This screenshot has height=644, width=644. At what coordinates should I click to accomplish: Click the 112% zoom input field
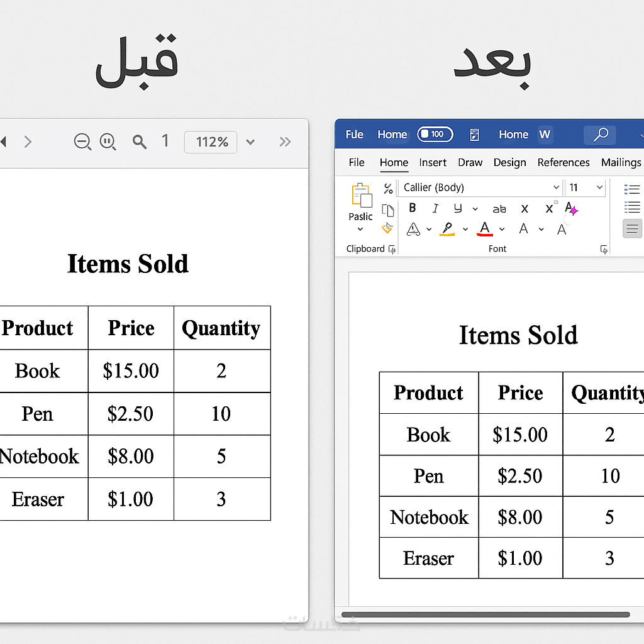(211, 142)
